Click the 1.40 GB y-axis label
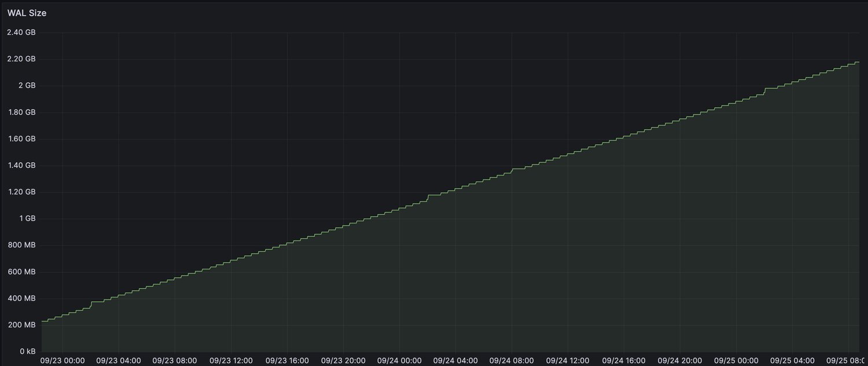The height and width of the screenshot is (366, 868). (22, 166)
